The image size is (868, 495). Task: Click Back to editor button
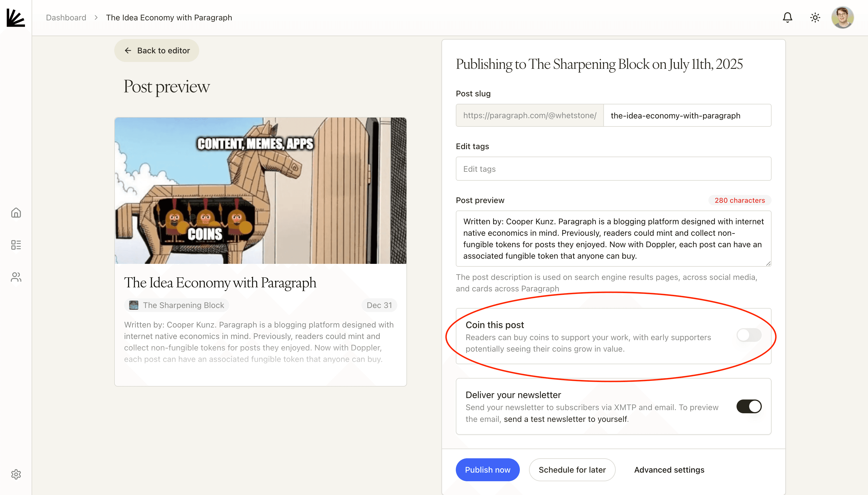[156, 50]
